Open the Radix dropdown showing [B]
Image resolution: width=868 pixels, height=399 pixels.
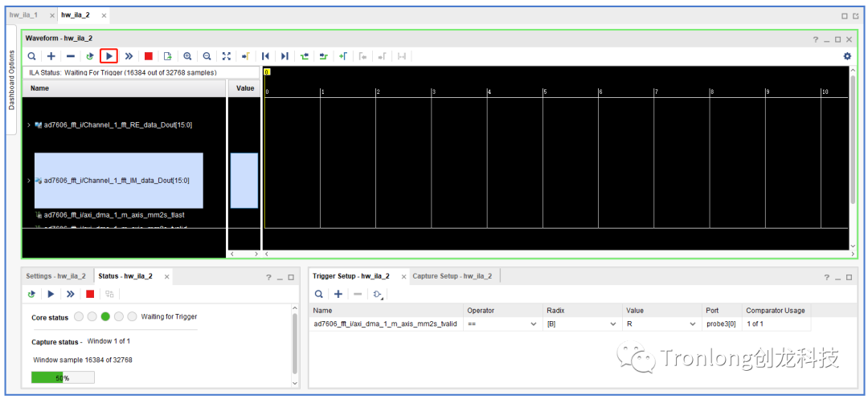point(612,324)
